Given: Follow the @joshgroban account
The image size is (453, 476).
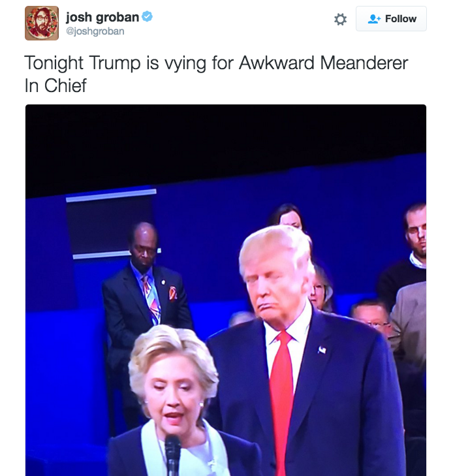Looking at the screenshot, I should [x=391, y=18].
